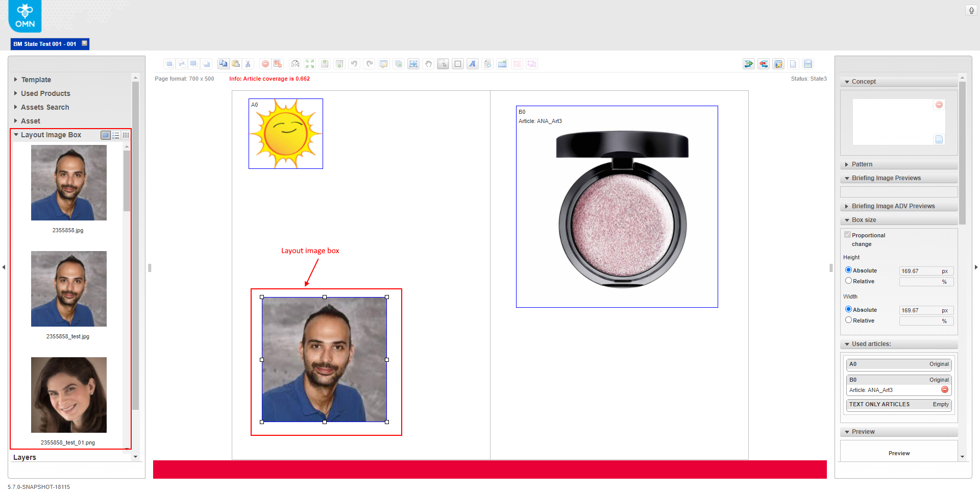Click the Undo toolbar icon
This screenshot has height=494, width=980.
[x=354, y=64]
